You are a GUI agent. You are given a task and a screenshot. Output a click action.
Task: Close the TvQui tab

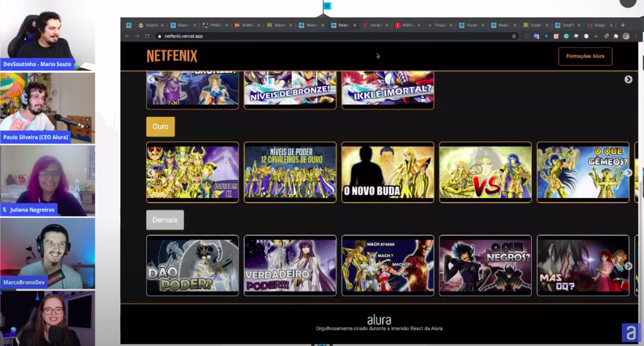pos(451,25)
